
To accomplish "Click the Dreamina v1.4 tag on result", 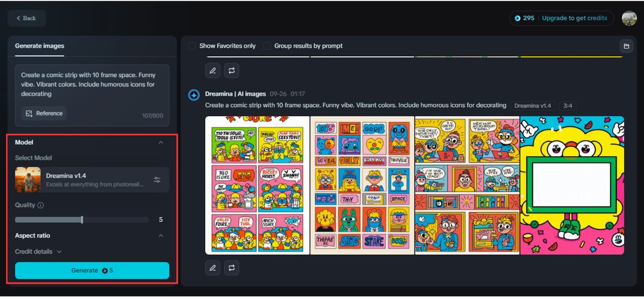I will click(x=532, y=106).
